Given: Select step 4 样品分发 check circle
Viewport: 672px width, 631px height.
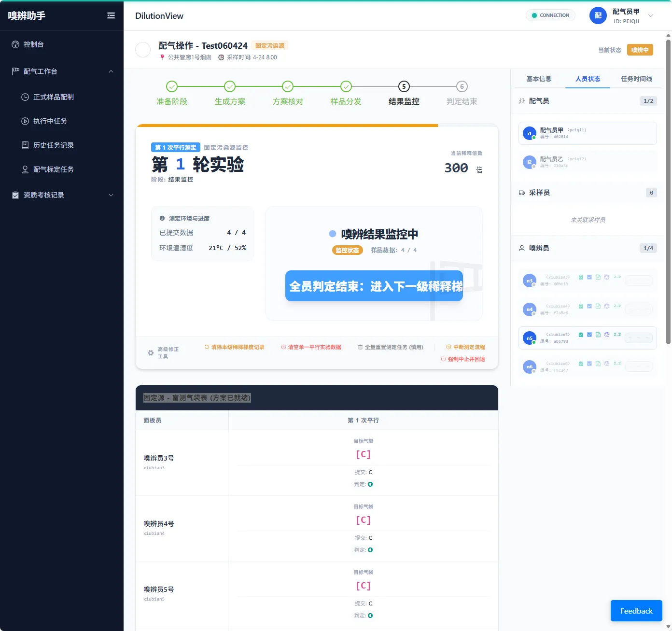Looking at the screenshot, I should (346, 86).
